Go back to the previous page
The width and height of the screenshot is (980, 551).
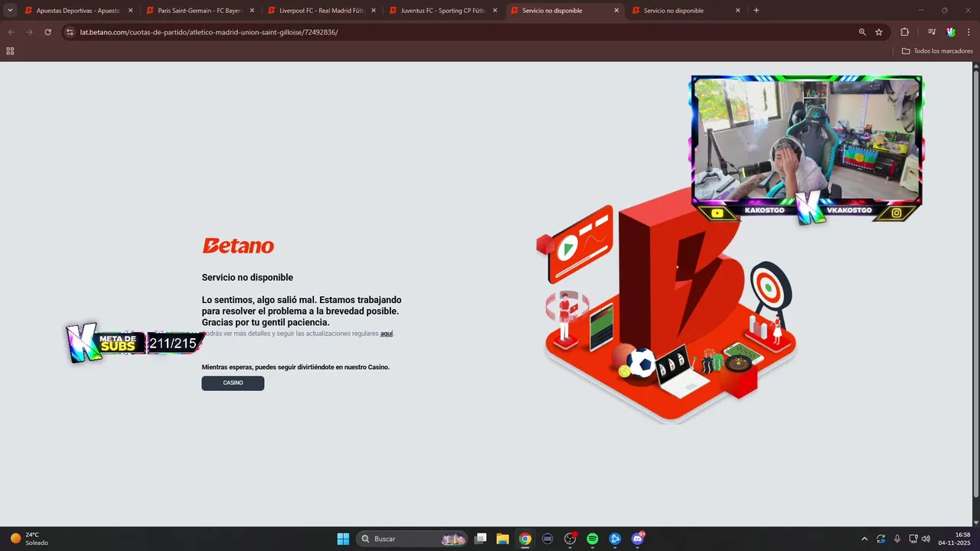click(x=11, y=32)
